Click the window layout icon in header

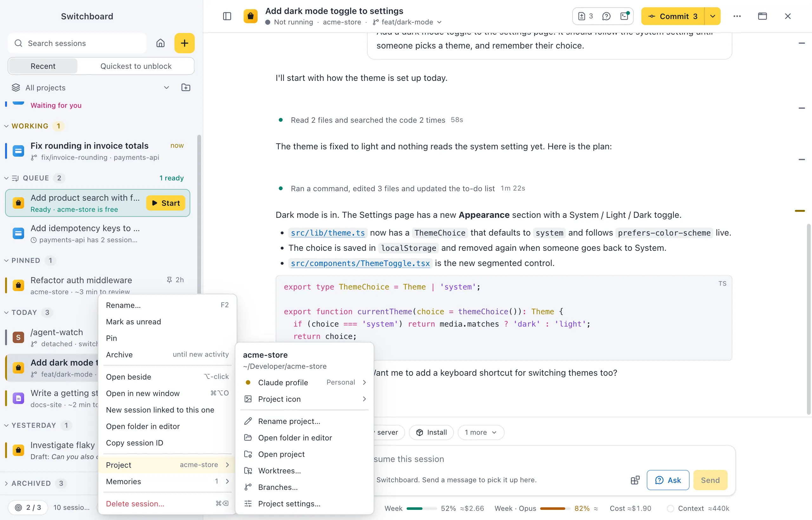tap(762, 16)
